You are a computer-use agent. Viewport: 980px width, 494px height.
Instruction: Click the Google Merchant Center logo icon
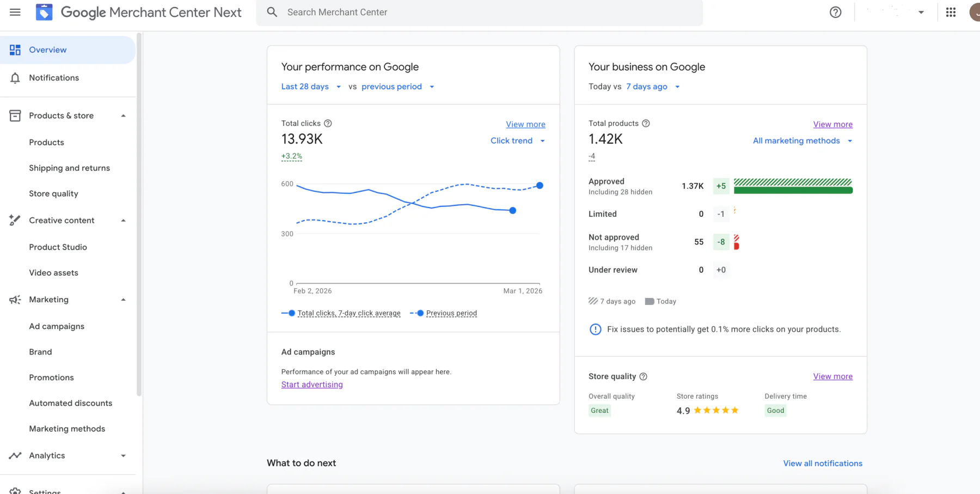tap(44, 12)
